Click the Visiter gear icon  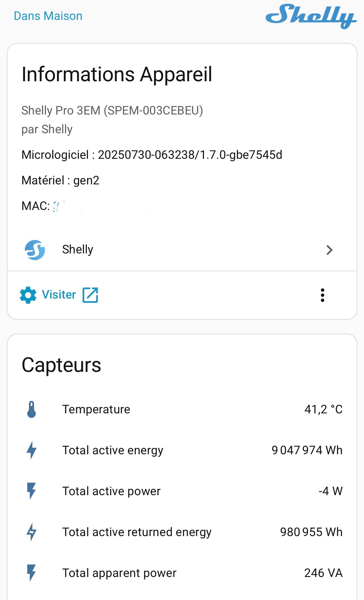(28, 295)
